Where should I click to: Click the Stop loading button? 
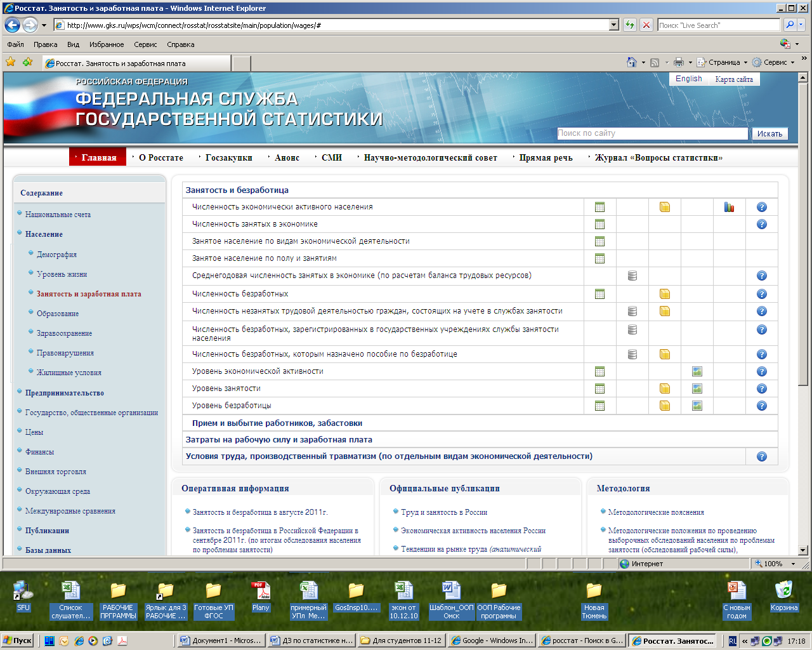click(646, 25)
